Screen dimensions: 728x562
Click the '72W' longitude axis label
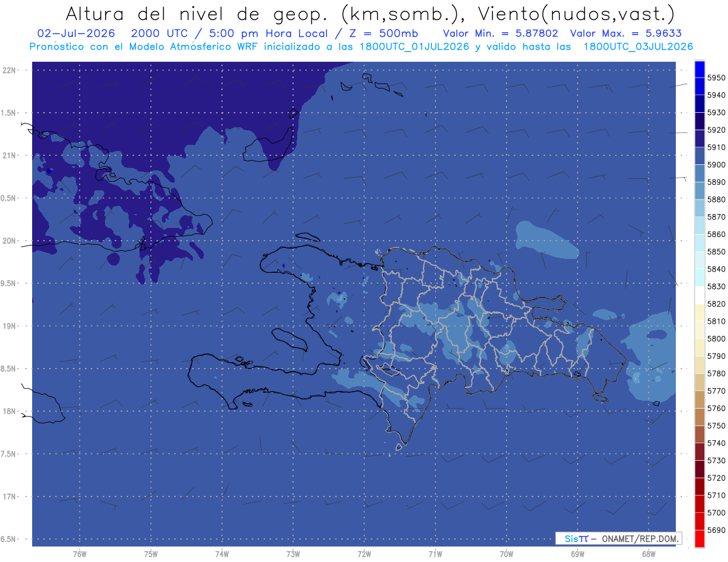[364, 554]
